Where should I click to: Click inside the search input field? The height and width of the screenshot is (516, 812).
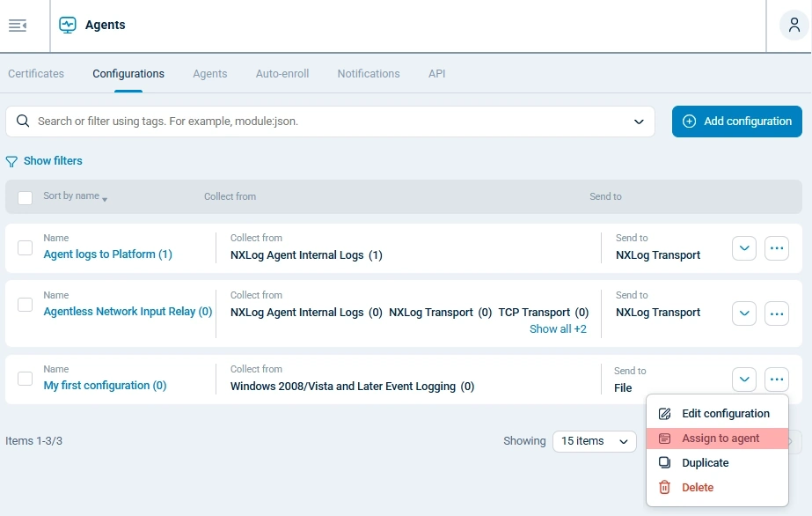pyautogui.click(x=264, y=121)
